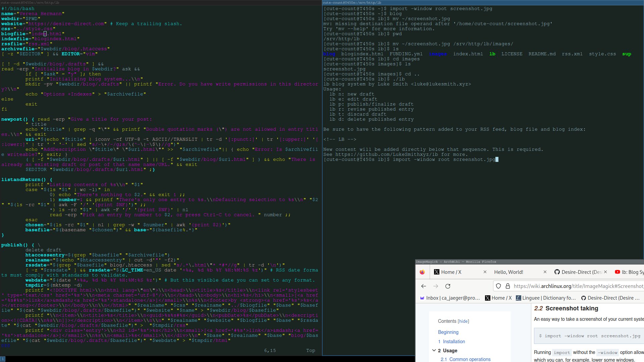644x362 pixels.
Task: Reload the ArchWiki page
Action: [447, 286]
